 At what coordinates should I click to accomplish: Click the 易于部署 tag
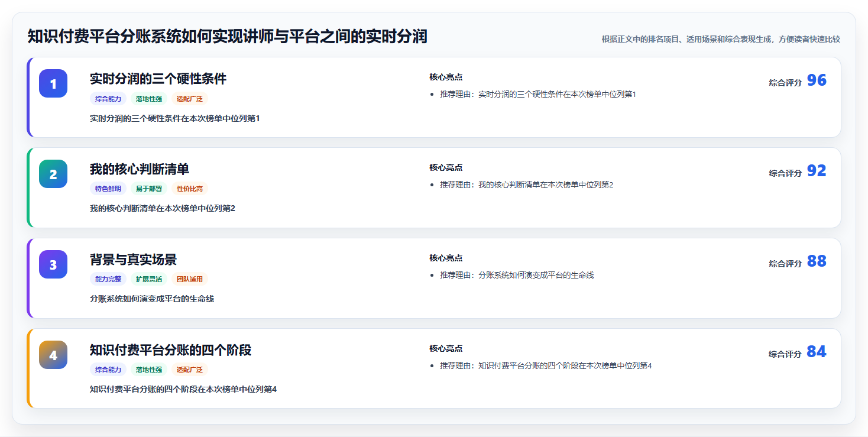coord(149,189)
